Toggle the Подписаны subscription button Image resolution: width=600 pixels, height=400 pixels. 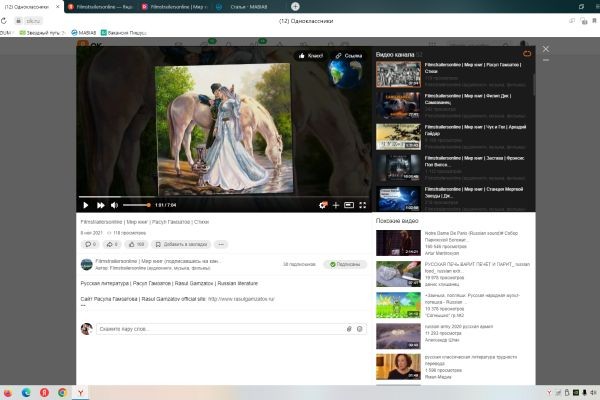pos(345,264)
